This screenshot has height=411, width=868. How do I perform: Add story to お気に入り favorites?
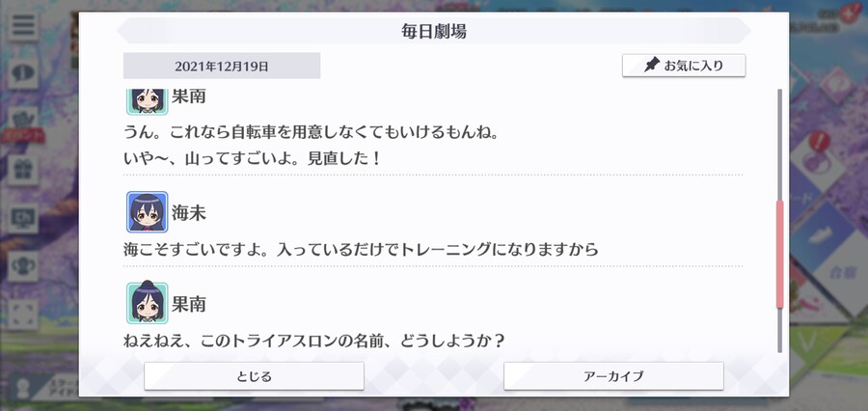coord(684,66)
